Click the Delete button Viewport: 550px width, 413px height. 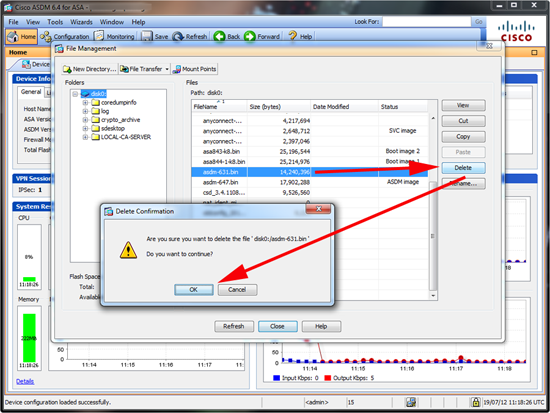click(463, 168)
